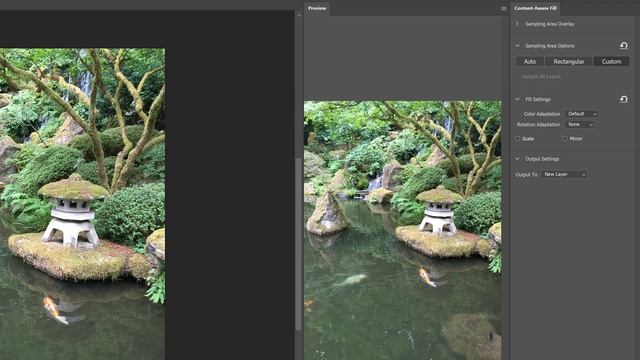Enable the Mirror checkbox

[x=565, y=139]
